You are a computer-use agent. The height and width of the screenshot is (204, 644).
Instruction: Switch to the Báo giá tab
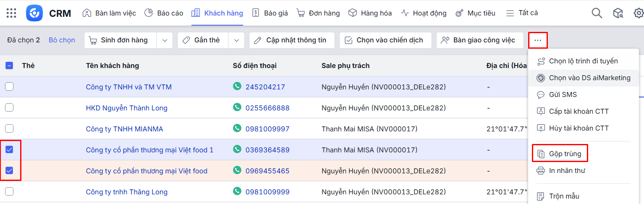(x=270, y=13)
